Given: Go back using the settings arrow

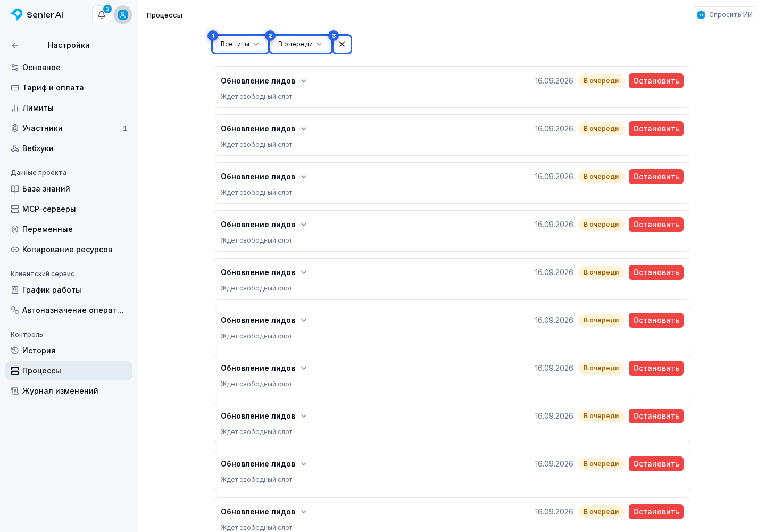Looking at the screenshot, I should pyautogui.click(x=15, y=45).
